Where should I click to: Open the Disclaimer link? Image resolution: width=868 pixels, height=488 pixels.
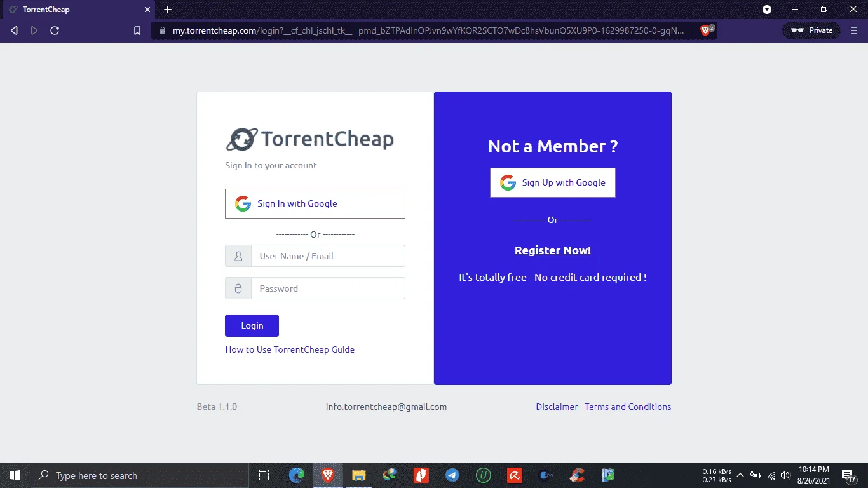557,407
